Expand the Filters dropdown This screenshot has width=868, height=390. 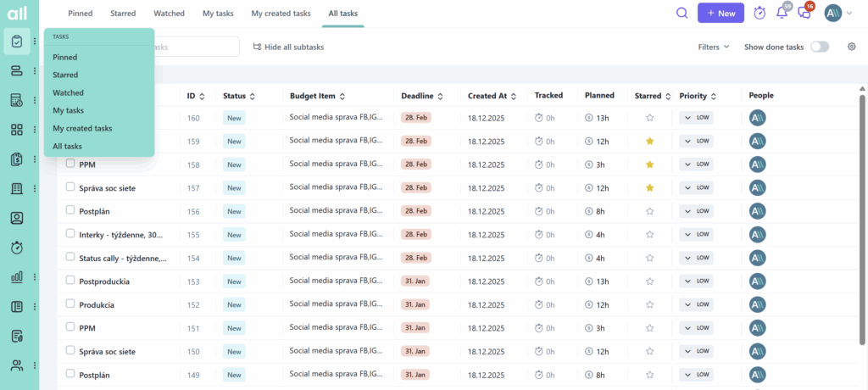coord(714,47)
